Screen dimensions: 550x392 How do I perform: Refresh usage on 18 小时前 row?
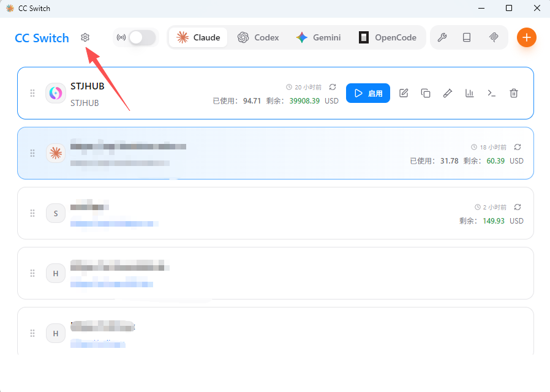518,147
